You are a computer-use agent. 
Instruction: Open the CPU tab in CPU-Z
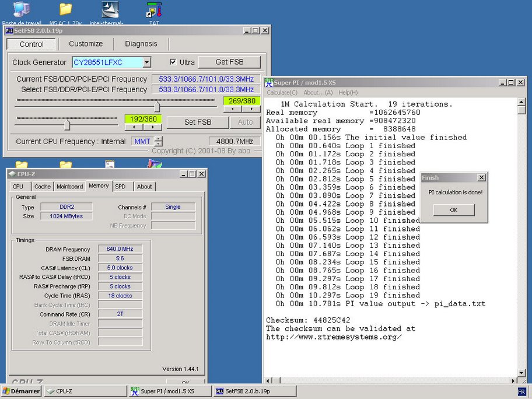(x=18, y=187)
